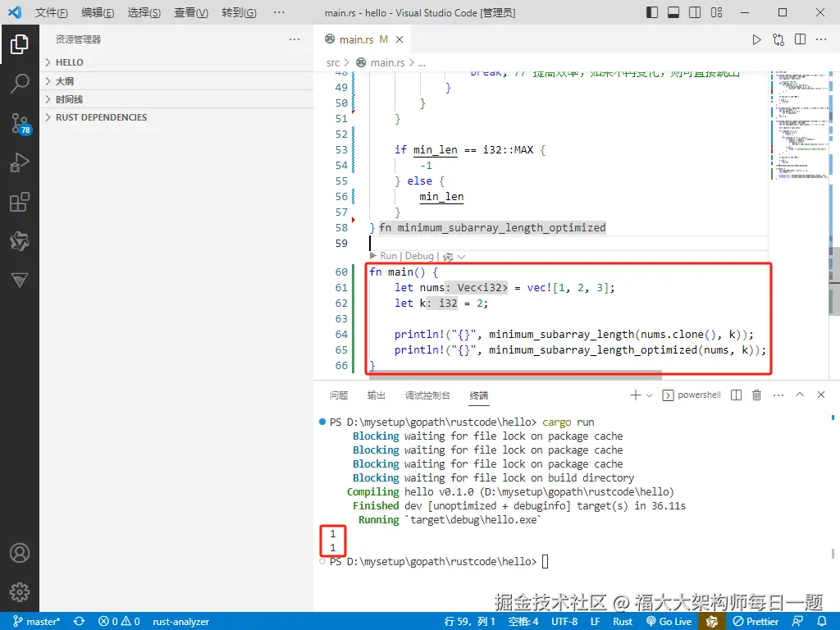Open the 文件(F) menu

click(x=52, y=12)
